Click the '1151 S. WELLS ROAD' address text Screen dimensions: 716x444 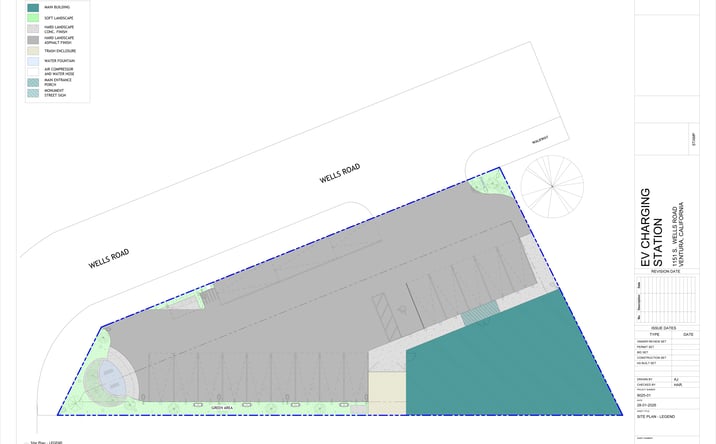coord(674,236)
